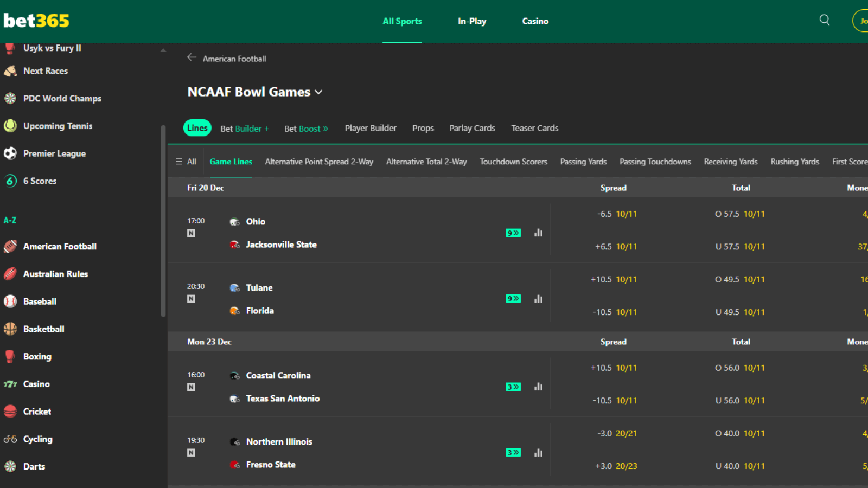Viewport: 868px width, 488px height.
Task: Expand the NCAAF Bowl Games dropdown
Action: pos(318,92)
